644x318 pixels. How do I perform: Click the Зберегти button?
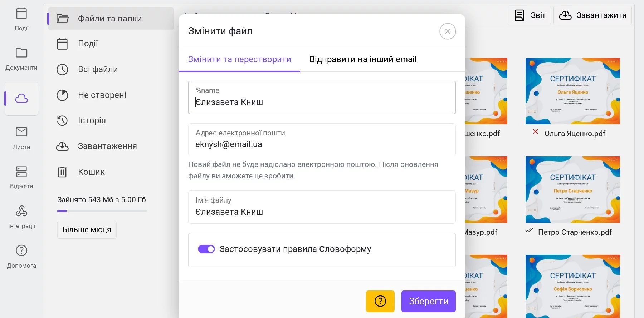click(428, 301)
